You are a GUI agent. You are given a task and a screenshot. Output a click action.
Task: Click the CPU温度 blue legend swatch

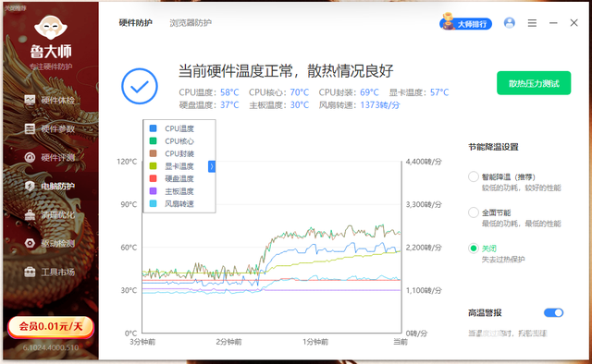[153, 128]
